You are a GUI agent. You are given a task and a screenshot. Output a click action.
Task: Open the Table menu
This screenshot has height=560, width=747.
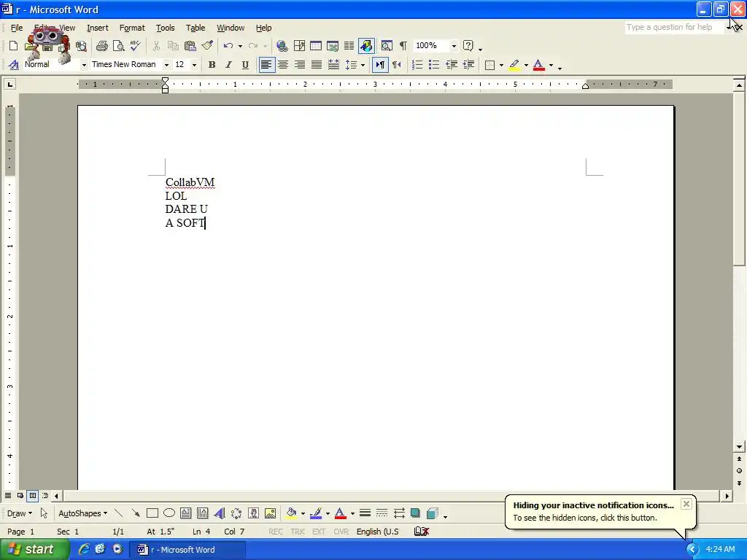(x=196, y=28)
